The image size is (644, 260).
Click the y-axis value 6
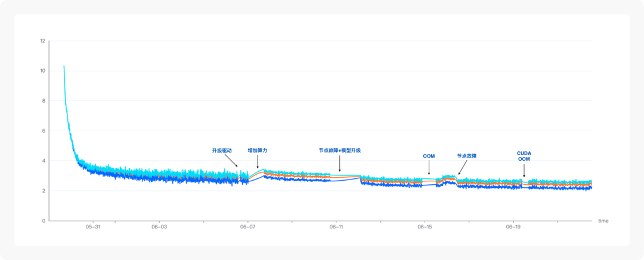tap(44, 131)
